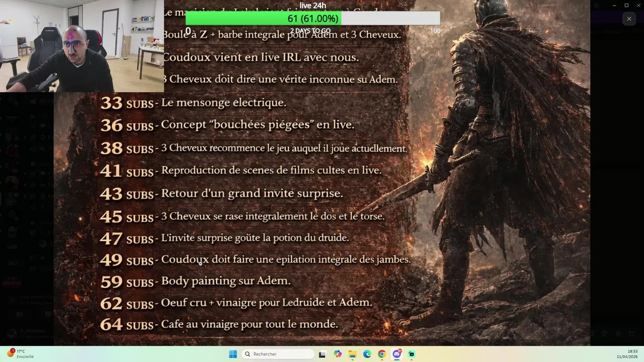Open Task View from the taskbar
The height and width of the screenshot is (362, 644).
coord(322,354)
